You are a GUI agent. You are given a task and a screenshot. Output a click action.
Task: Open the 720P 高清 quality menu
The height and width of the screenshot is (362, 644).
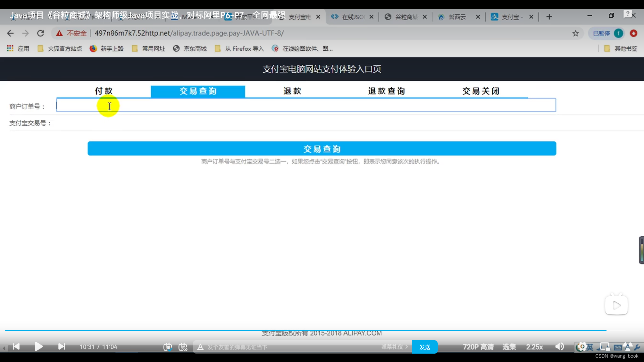point(478,347)
